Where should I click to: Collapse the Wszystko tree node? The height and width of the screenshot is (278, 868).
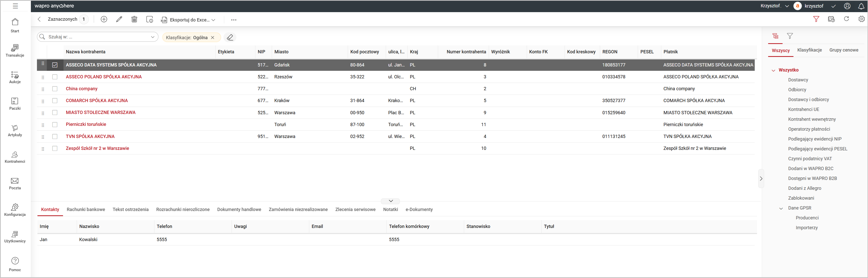tap(773, 70)
